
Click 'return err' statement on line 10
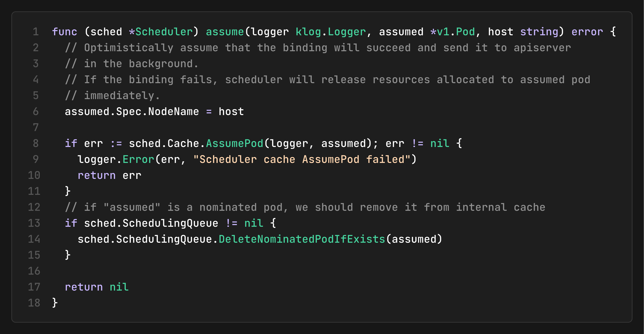109,176
